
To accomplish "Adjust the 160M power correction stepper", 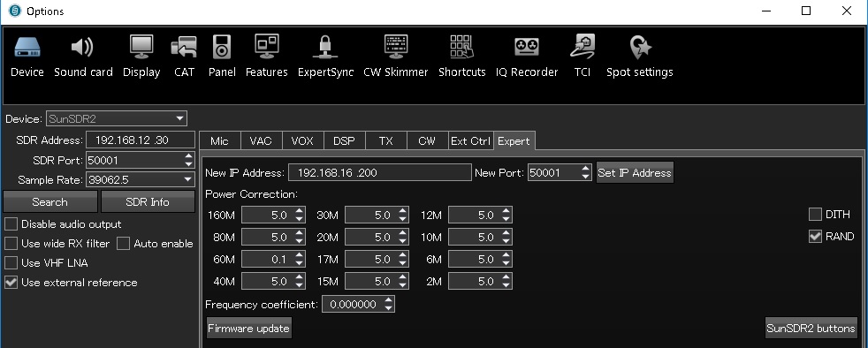I will [x=300, y=215].
